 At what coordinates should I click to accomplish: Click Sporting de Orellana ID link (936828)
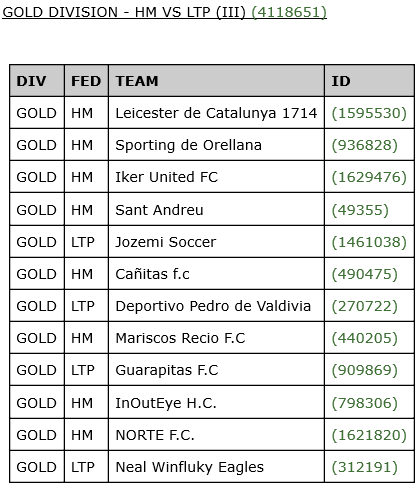pyautogui.click(x=365, y=145)
